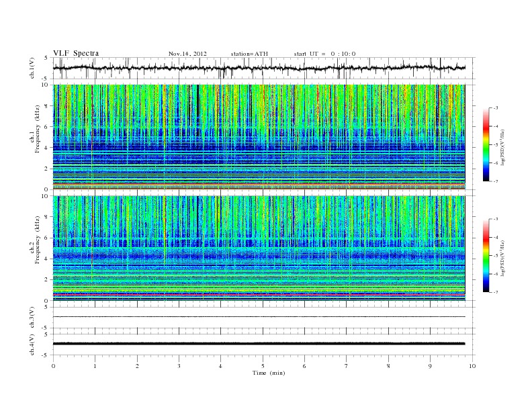
Task: Click the '-7' value below ch.2 colorbar
Action: (496, 292)
